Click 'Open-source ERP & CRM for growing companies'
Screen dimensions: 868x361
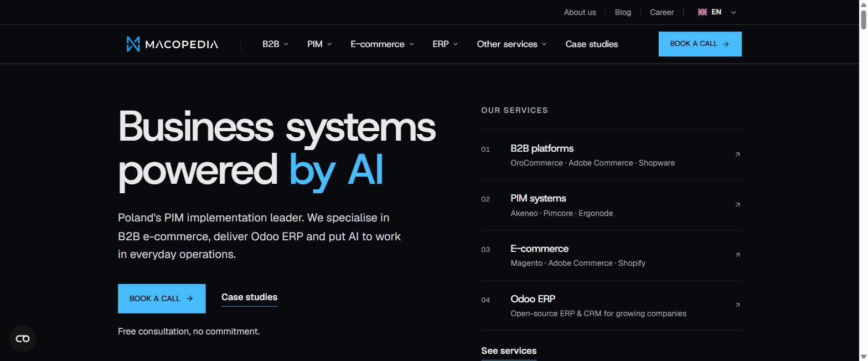tap(598, 313)
